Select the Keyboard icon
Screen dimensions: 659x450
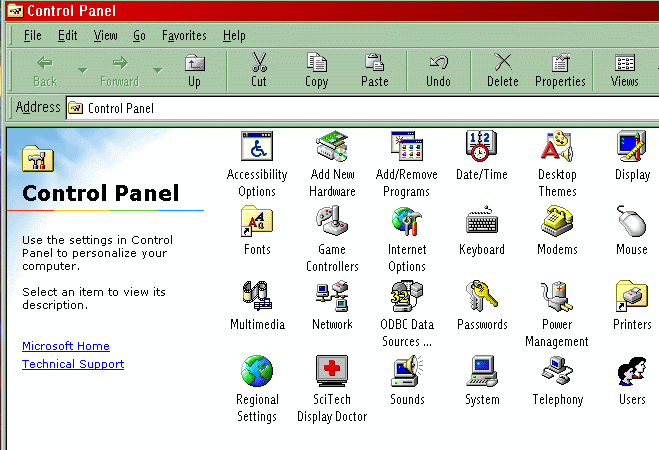[481, 223]
